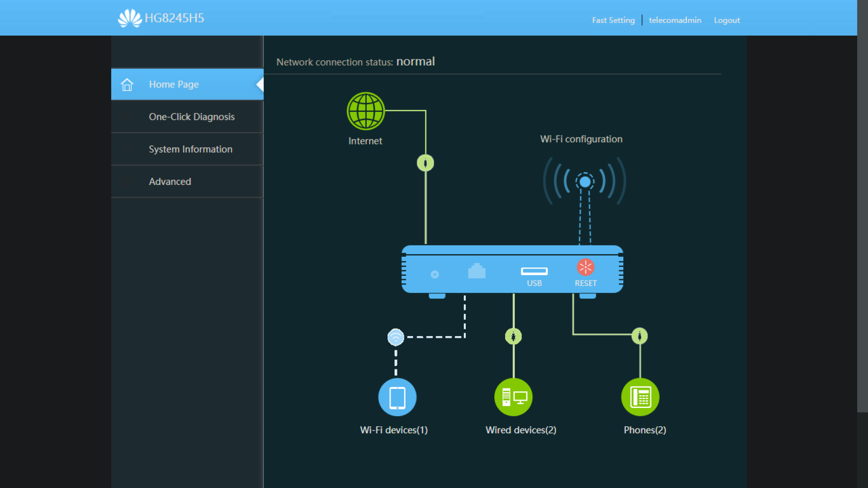The width and height of the screenshot is (868, 488).
Task: Open the Wired devices computer icon
Action: click(513, 397)
